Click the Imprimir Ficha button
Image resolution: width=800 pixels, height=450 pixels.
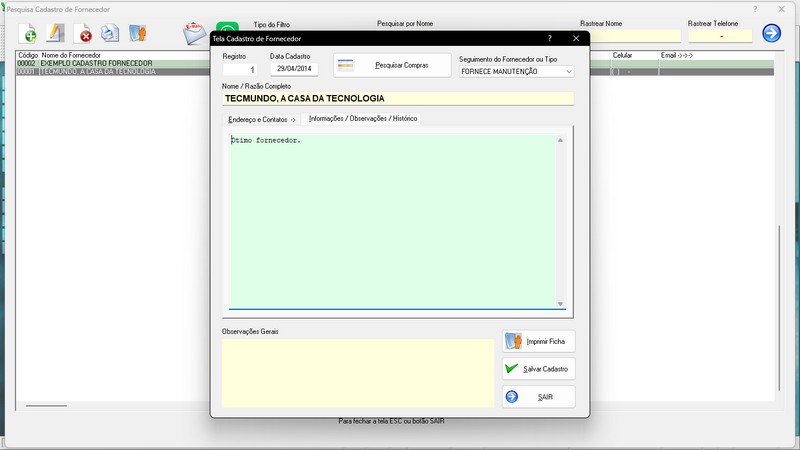click(539, 342)
